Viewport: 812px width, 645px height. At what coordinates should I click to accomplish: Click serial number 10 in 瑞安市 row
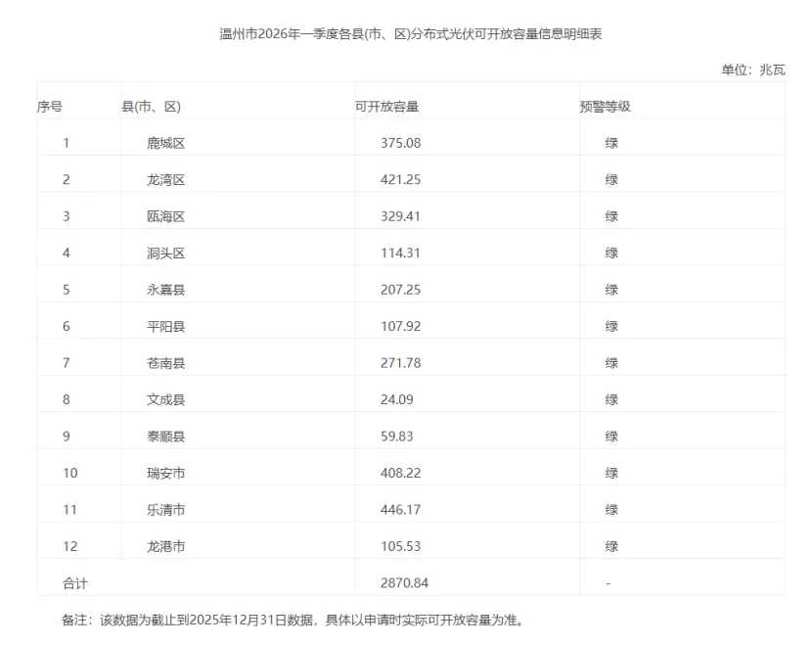click(69, 473)
